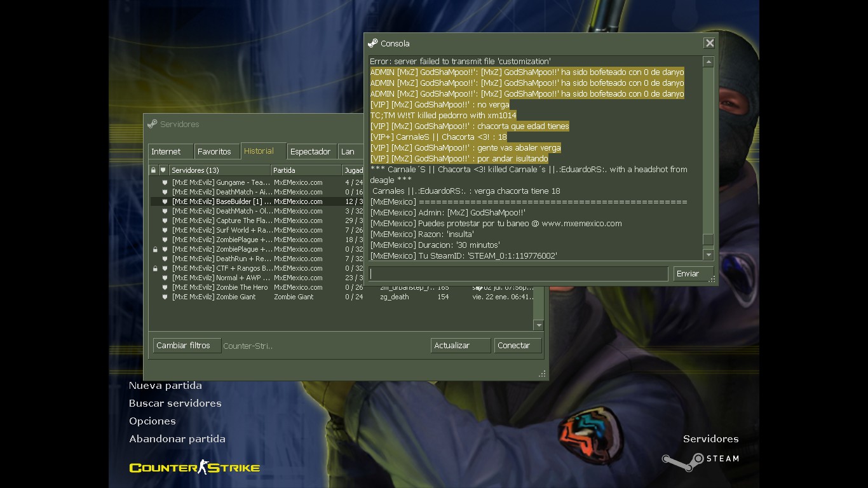Click Abandonar partida in main menu

[x=177, y=439]
